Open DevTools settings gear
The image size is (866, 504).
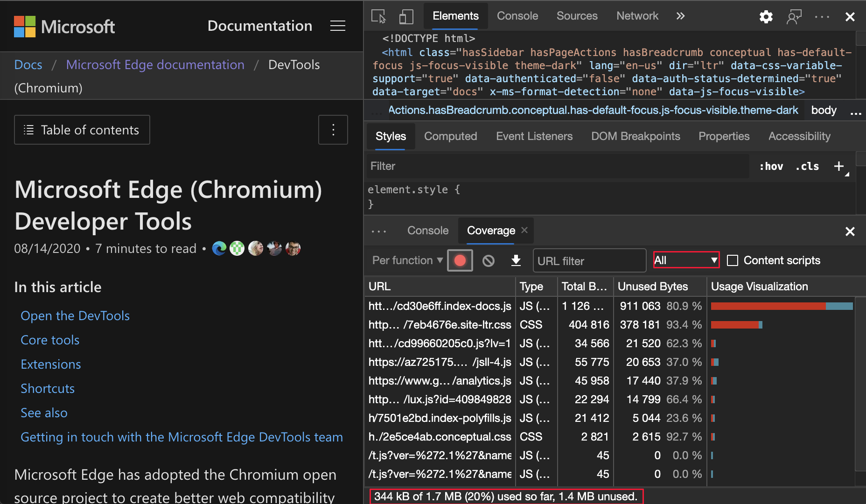coord(766,17)
